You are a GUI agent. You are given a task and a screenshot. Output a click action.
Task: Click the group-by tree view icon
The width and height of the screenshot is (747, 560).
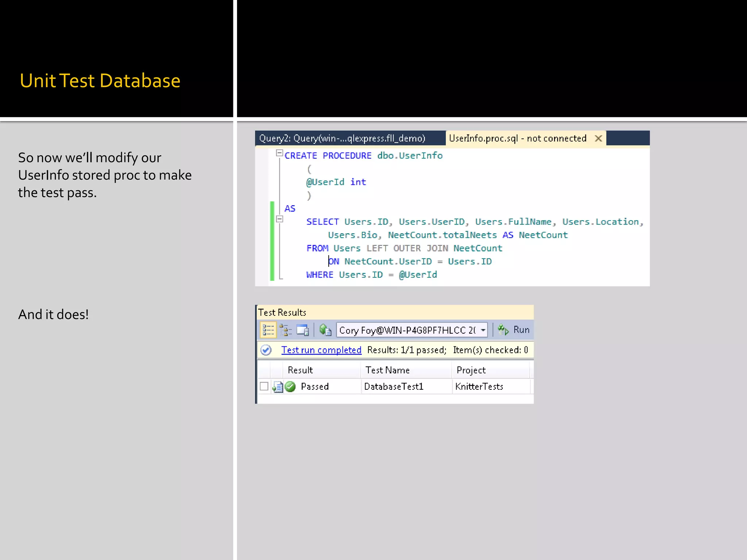(286, 330)
